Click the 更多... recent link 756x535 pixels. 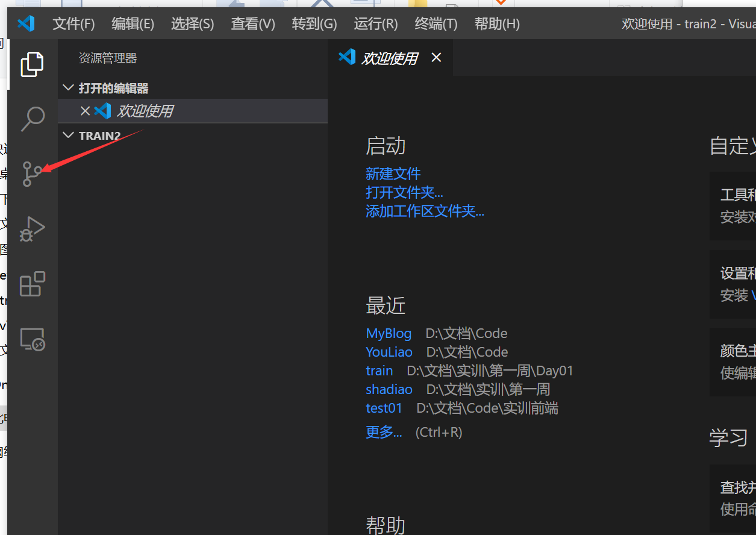(384, 433)
